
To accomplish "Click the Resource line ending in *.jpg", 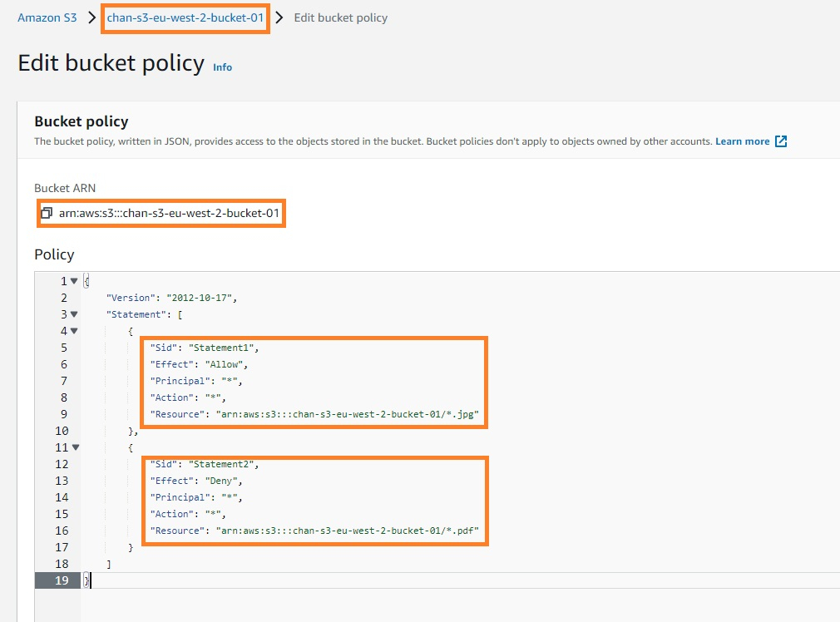I will point(314,414).
